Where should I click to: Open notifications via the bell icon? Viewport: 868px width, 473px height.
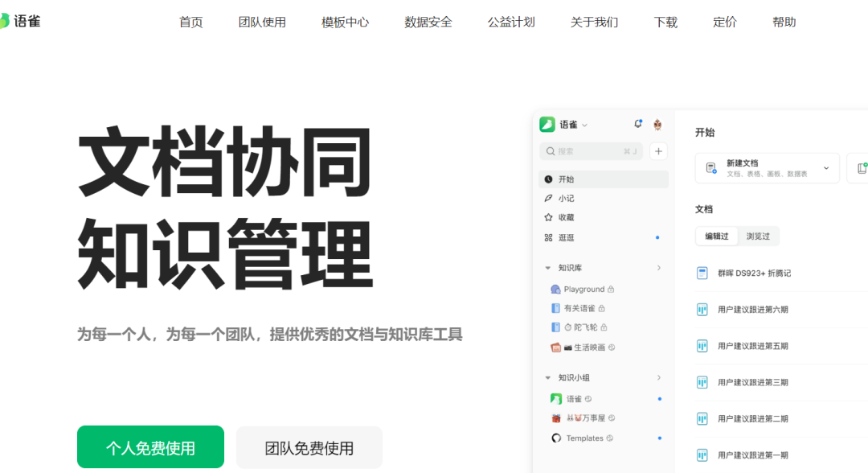point(637,124)
